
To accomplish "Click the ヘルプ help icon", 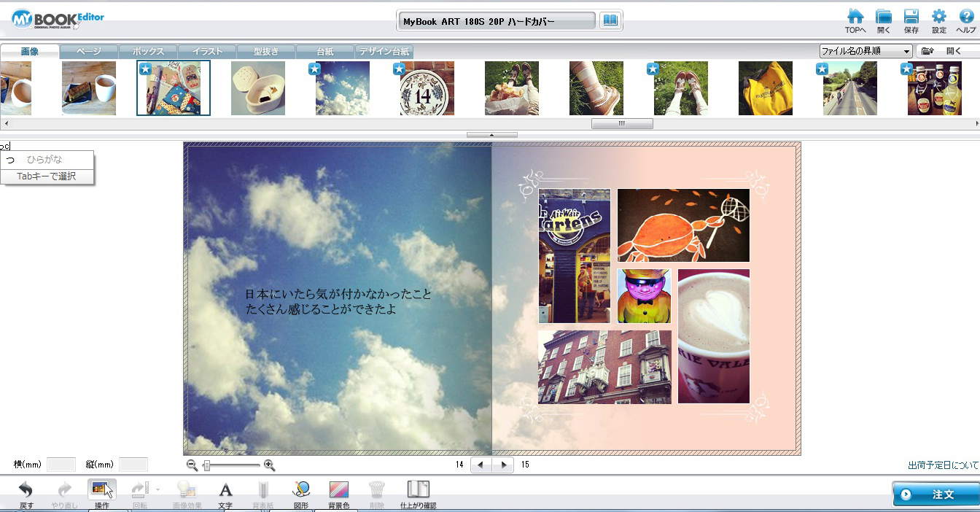I will coord(965,18).
